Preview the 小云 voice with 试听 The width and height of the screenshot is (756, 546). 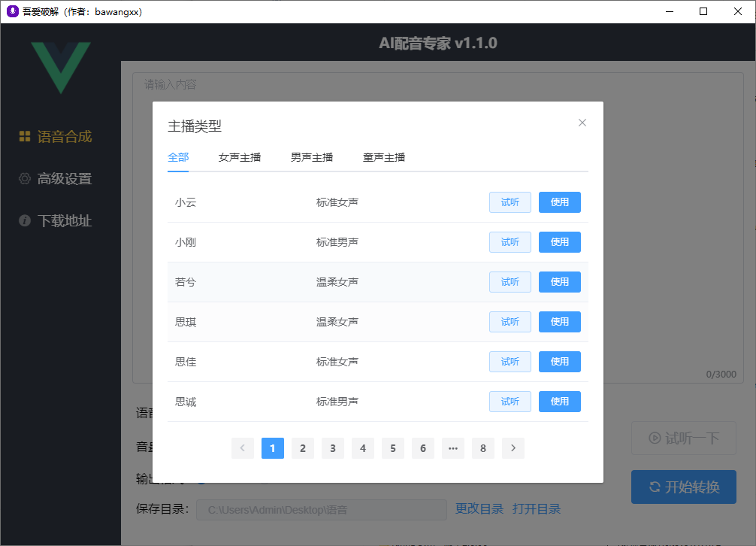510,202
